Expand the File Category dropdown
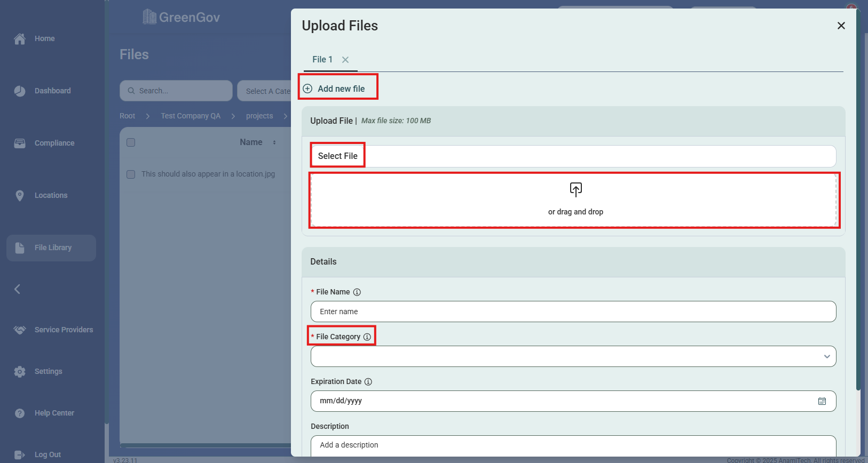868x463 pixels. pos(826,356)
